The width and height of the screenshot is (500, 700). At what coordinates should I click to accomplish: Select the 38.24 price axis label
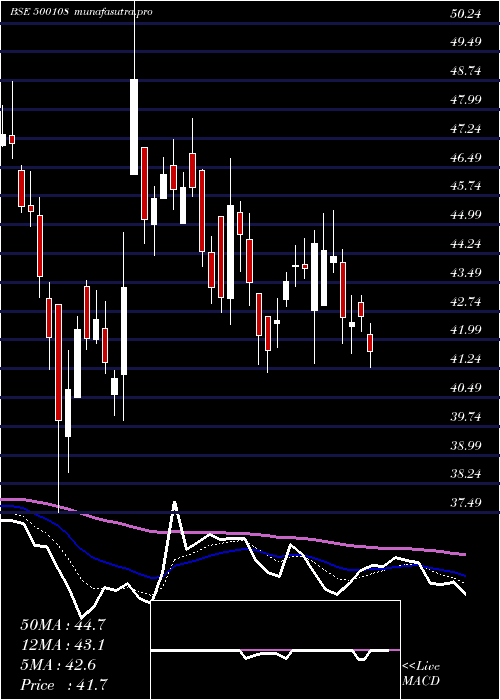[465, 474]
